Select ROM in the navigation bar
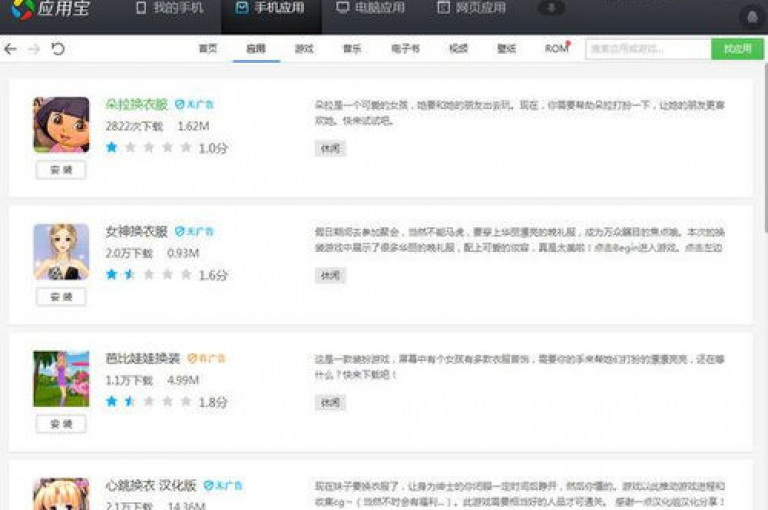Image resolution: width=768 pixels, height=510 pixels. pyautogui.click(x=557, y=49)
